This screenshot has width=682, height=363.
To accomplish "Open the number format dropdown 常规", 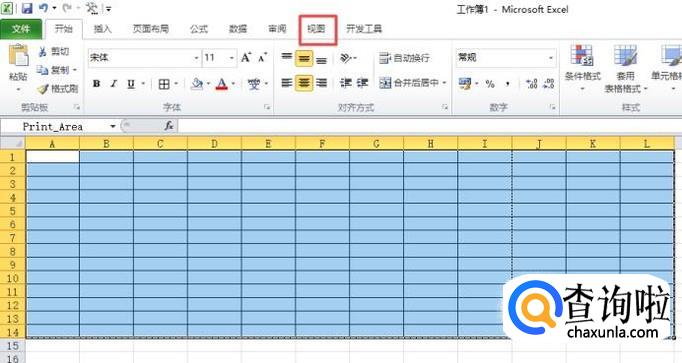I will [x=506, y=57].
